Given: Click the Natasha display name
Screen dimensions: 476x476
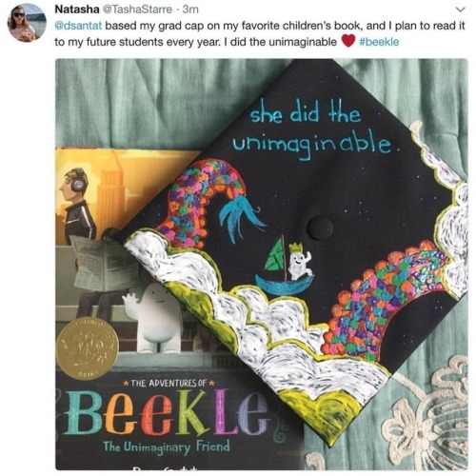Looking at the screenshot, I should 77,10.
